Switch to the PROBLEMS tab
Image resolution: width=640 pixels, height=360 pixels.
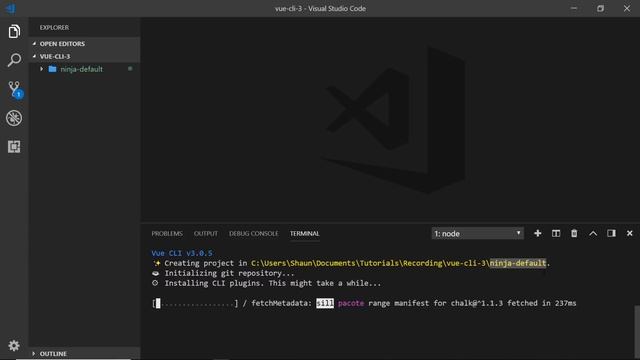click(167, 233)
